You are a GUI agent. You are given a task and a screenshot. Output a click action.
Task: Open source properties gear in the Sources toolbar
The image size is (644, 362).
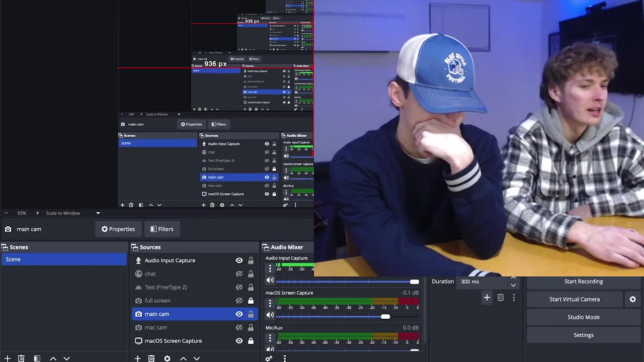point(167,358)
